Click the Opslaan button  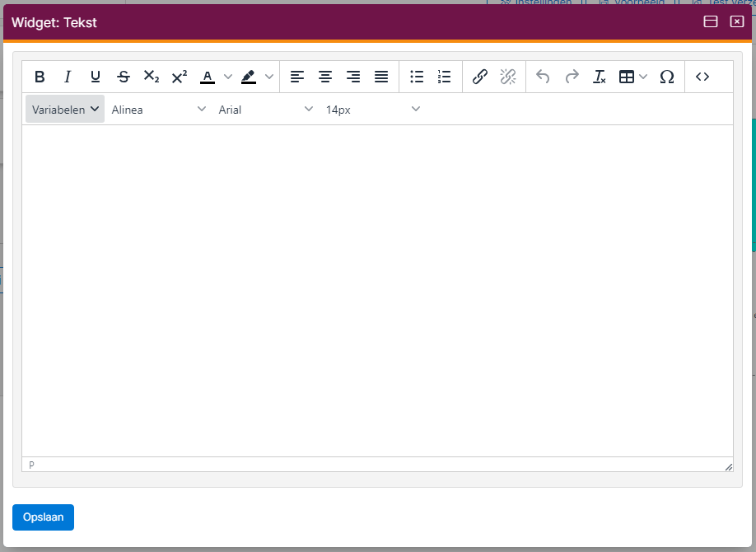click(x=43, y=517)
